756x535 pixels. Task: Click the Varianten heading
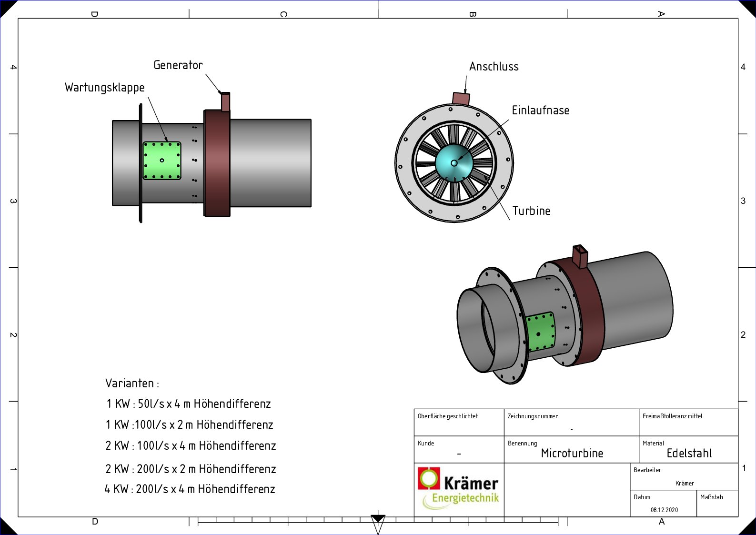(x=132, y=383)
